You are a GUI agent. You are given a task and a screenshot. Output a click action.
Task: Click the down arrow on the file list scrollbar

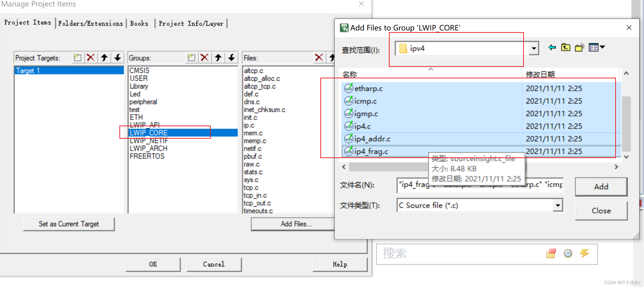click(626, 157)
